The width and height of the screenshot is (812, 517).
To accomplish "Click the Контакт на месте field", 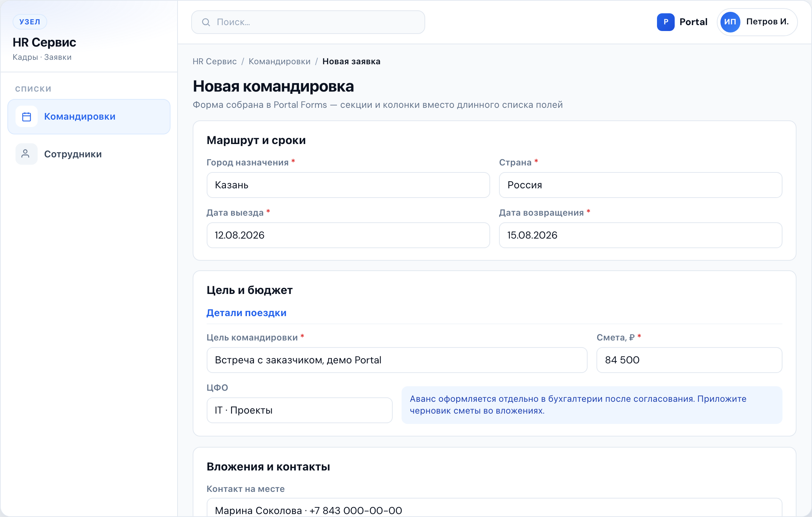I will [495, 508].
